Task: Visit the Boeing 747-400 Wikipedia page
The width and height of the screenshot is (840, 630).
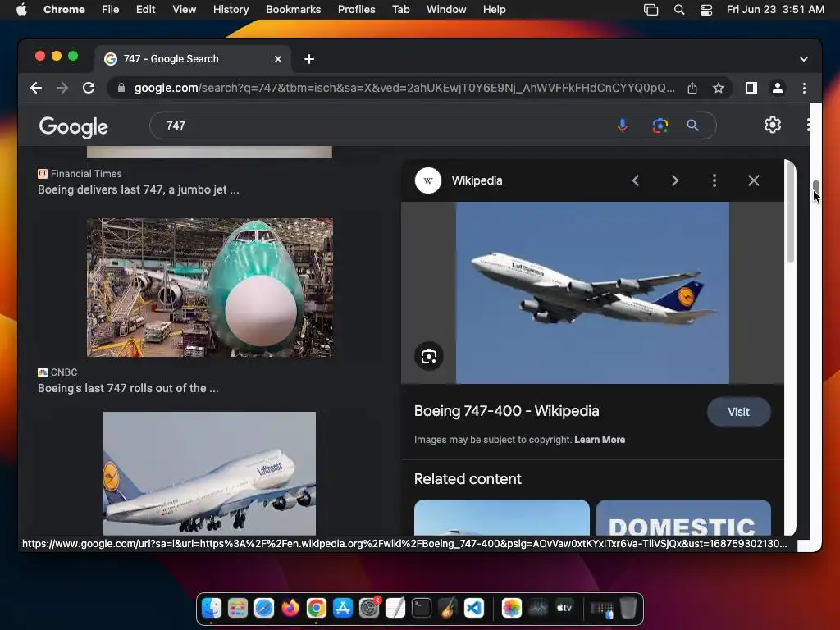Action: (739, 412)
